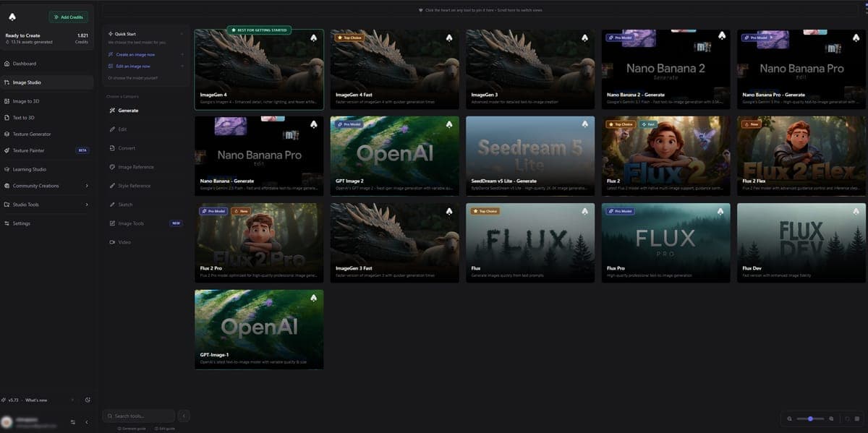Click logo badge on Flux Pro card
The height and width of the screenshot is (433, 868).
pyautogui.click(x=721, y=211)
